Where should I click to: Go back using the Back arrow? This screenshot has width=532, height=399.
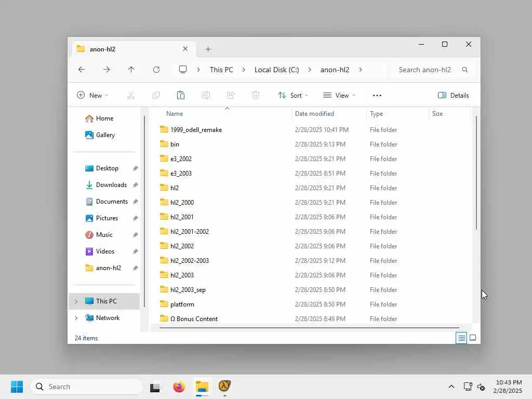[x=82, y=70]
